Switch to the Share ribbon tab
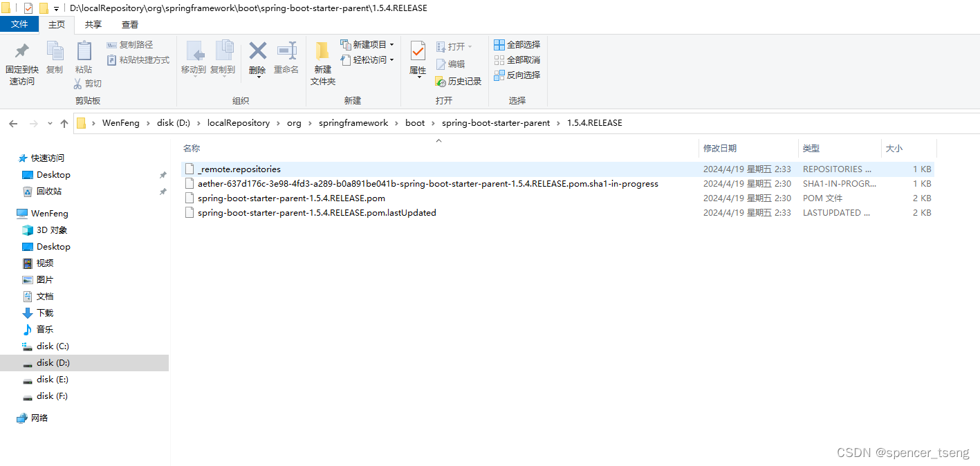Screen dimensions: 980x466 pos(93,24)
